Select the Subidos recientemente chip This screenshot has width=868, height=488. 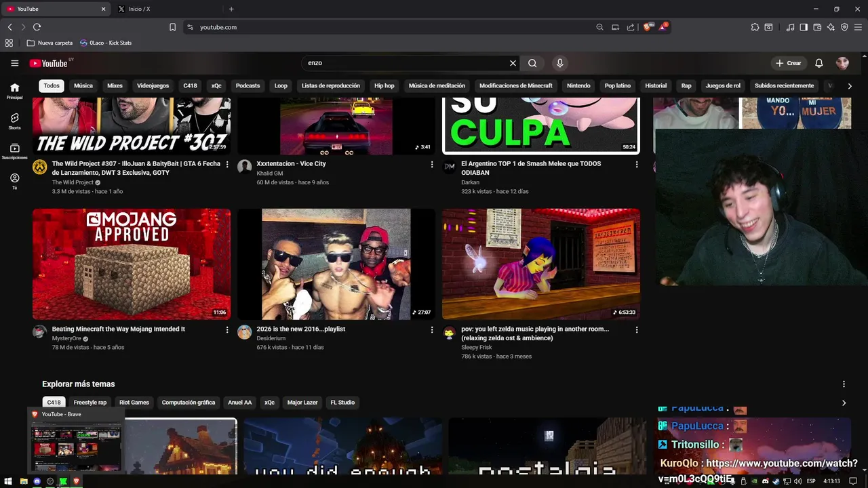point(784,85)
